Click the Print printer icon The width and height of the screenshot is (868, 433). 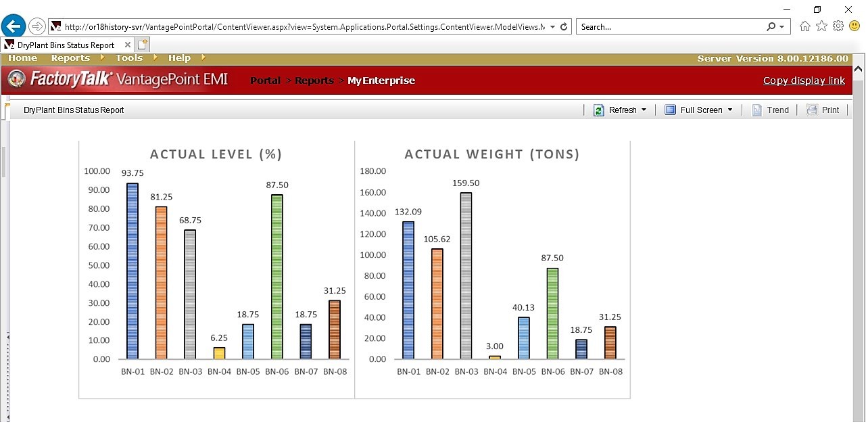click(x=812, y=110)
